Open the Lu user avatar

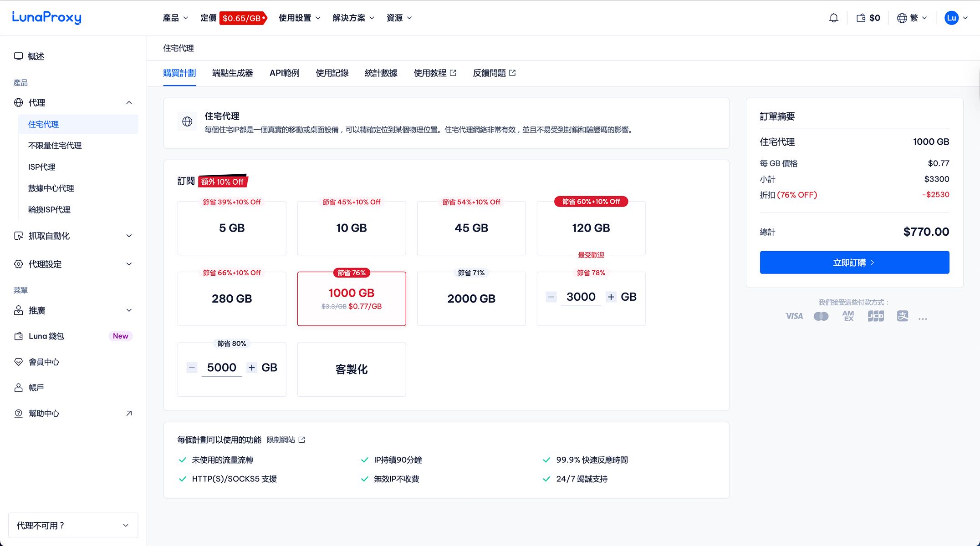951,18
